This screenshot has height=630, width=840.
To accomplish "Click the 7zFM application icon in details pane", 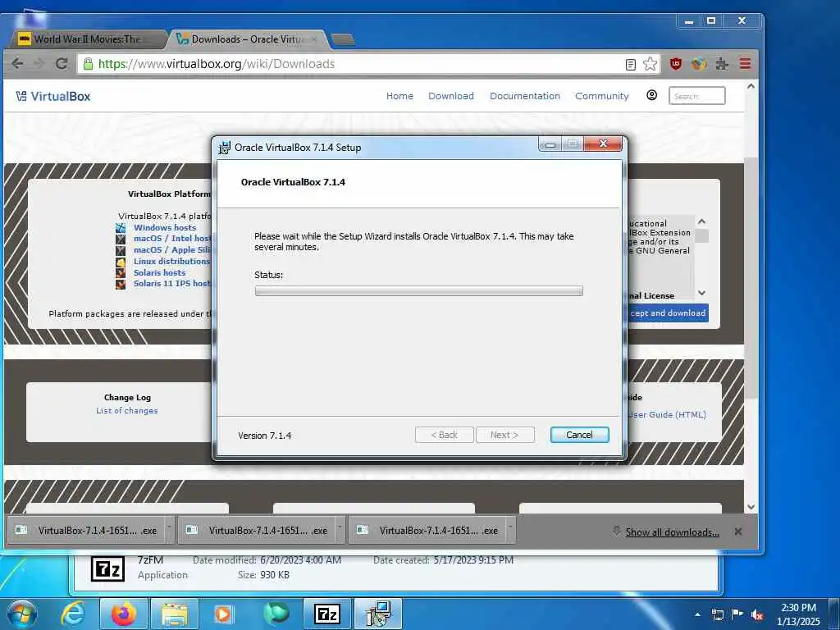I will click(x=107, y=569).
